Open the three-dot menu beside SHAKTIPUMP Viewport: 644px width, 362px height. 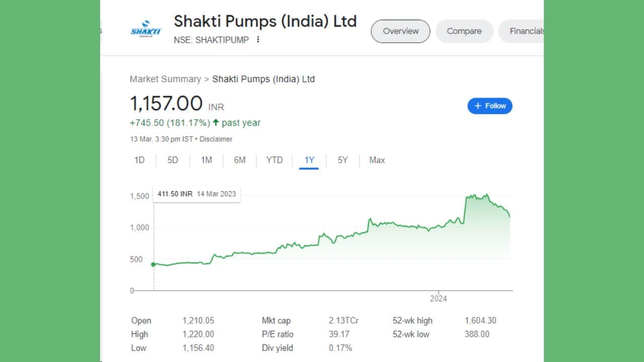258,39
